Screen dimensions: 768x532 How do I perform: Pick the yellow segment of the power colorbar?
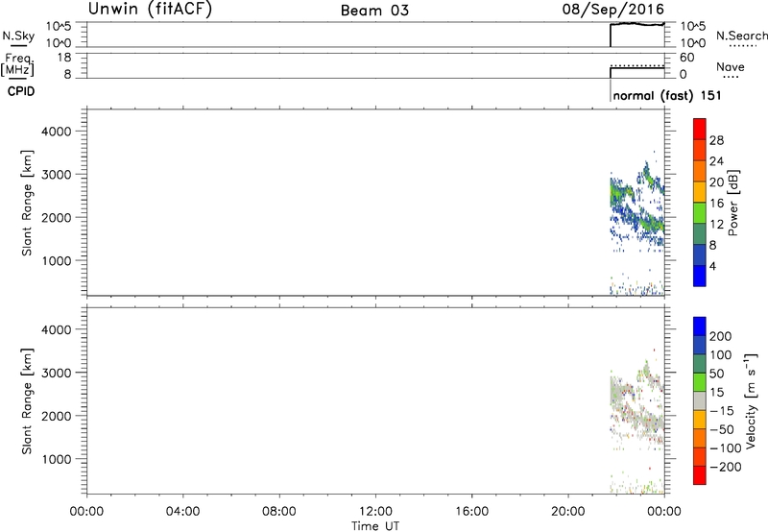pyautogui.click(x=700, y=192)
